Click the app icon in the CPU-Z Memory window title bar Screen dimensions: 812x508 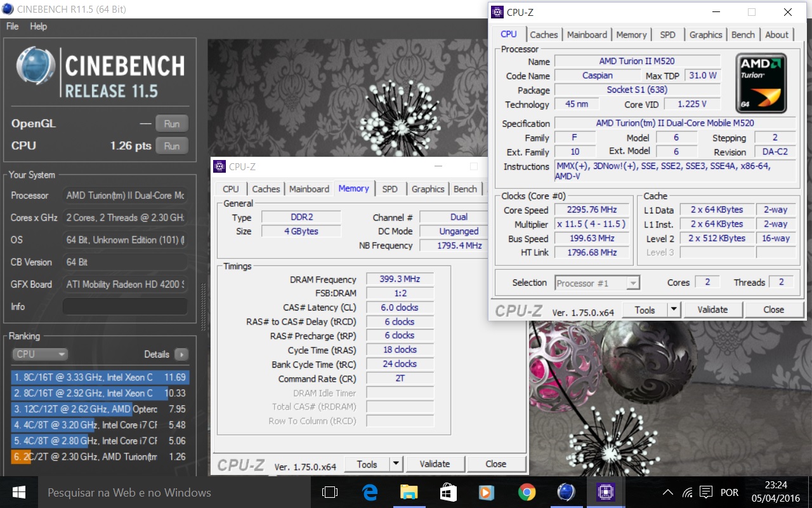click(219, 166)
